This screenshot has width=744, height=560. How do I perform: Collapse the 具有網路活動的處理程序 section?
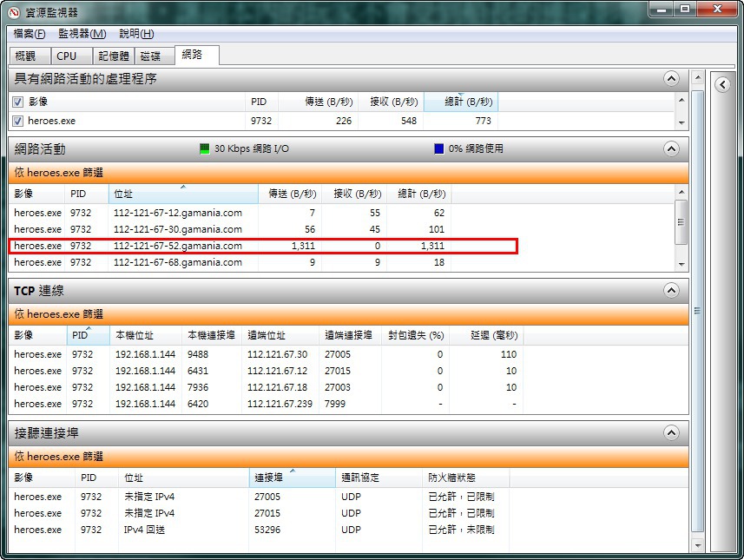pyautogui.click(x=671, y=78)
